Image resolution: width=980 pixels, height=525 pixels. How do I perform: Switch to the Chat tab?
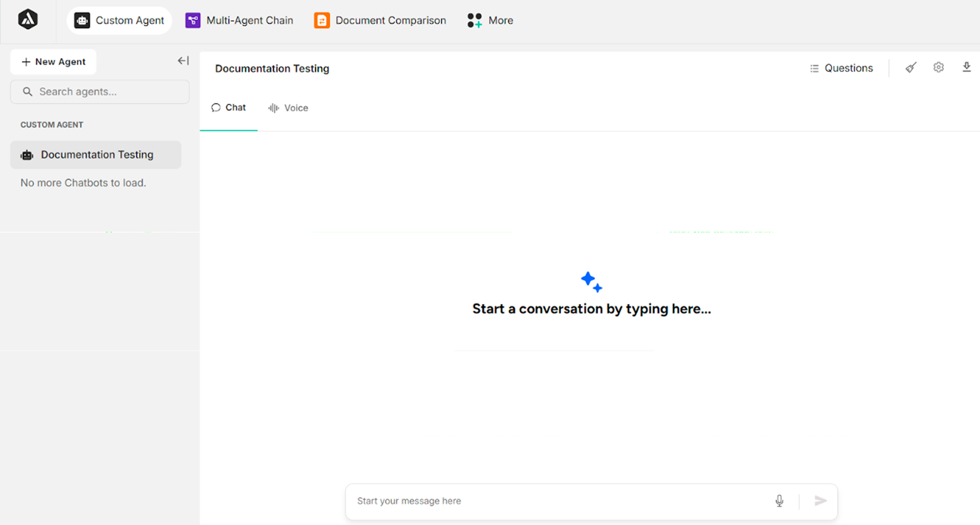(x=229, y=107)
